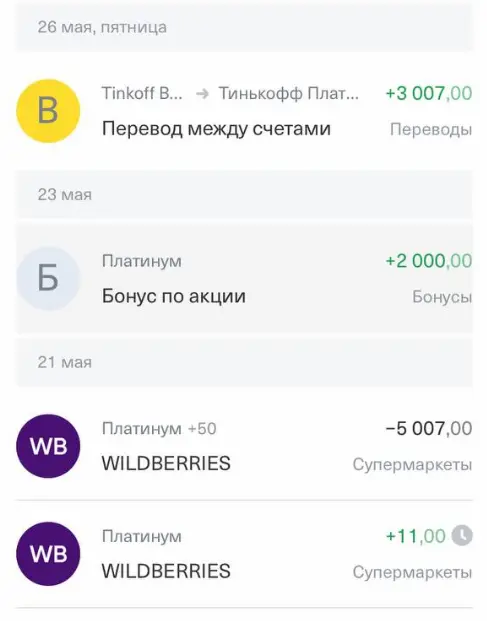
Task: Tap the WB icon for the +11,00 refund
Action: tap(48, 554)
